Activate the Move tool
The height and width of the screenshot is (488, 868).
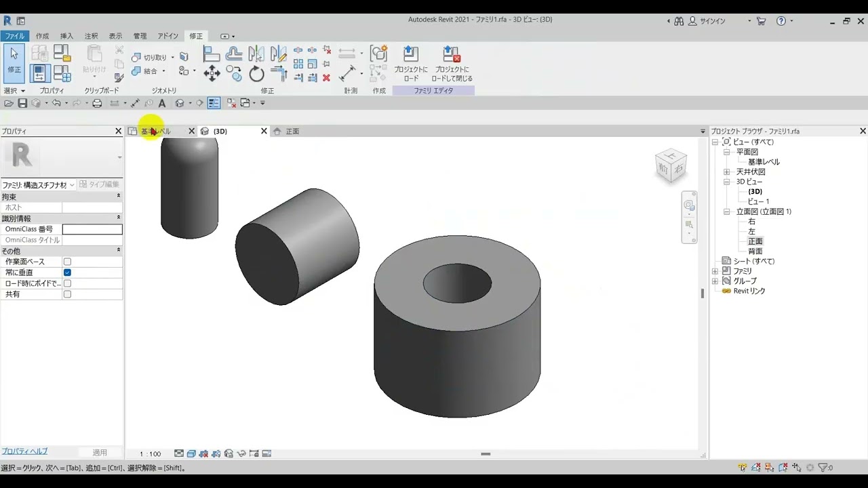tap(212, 73)
